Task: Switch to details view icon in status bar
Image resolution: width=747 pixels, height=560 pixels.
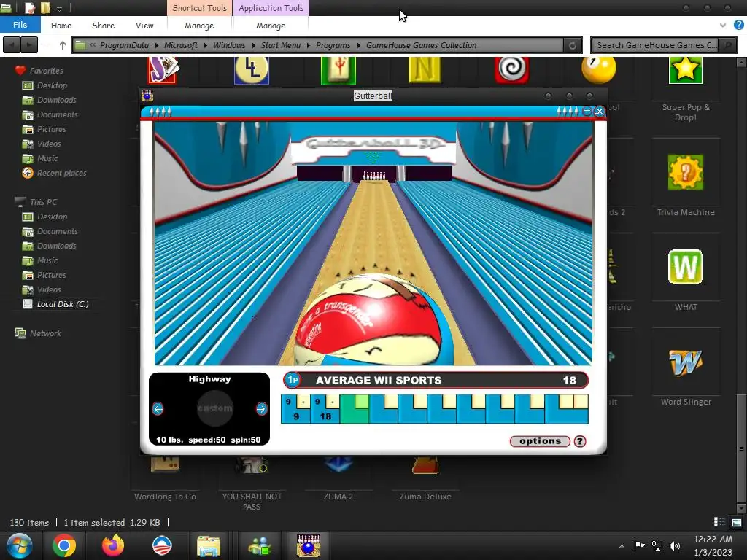Action: point(719,522)
